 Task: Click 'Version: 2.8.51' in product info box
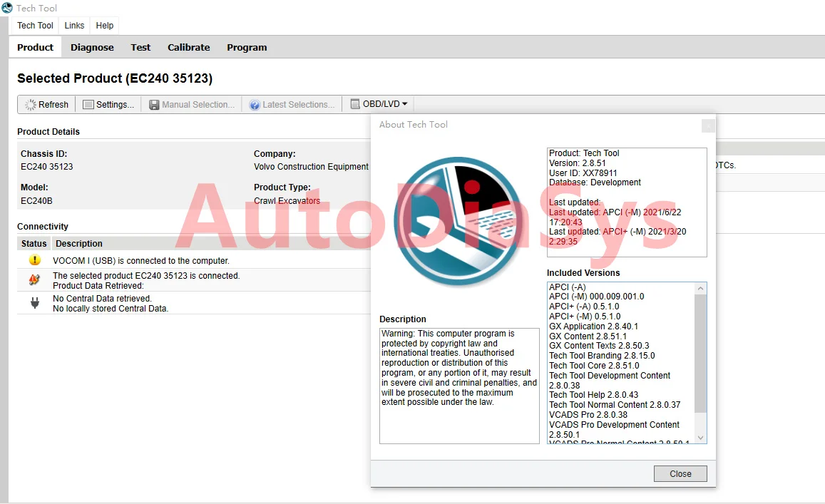pos(577,163)
